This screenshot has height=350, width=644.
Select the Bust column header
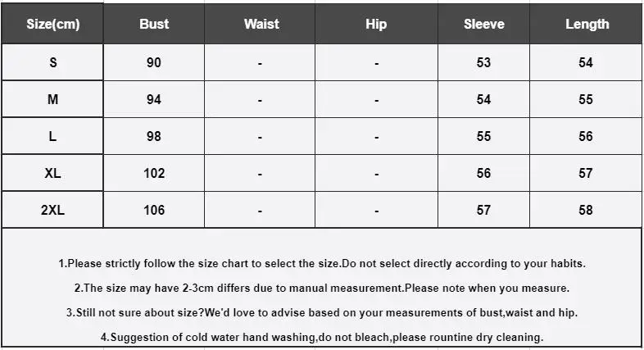pyautogui.click(x=154, y=24)
